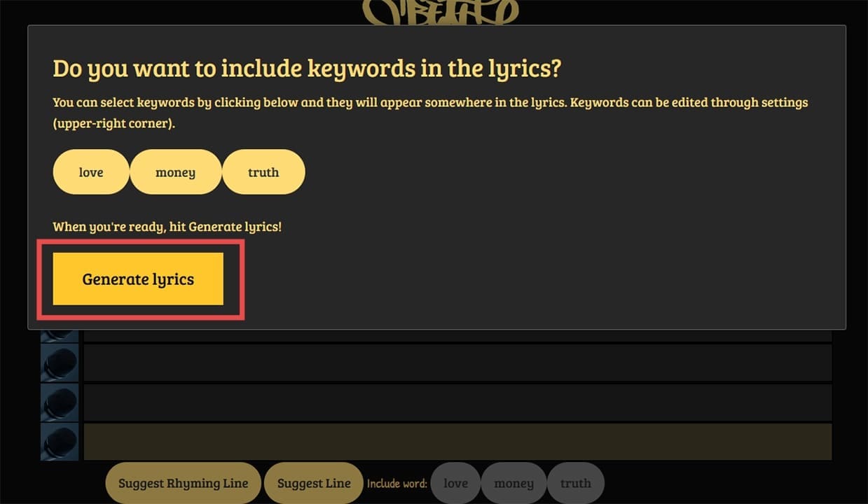Click the 'Include word:' label text

click(397, 483)
